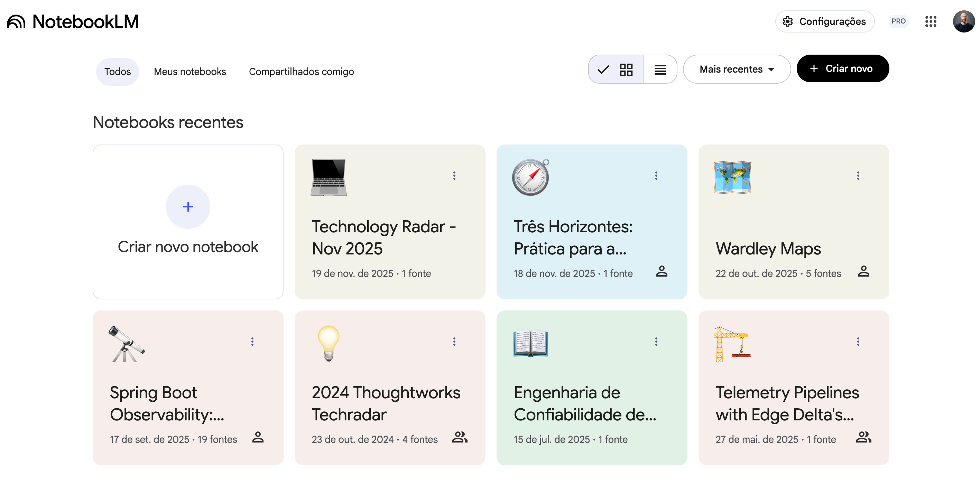
Task: Click the NotebookLM logo icon
Action: pyautogui.click(x=16, y=22)
